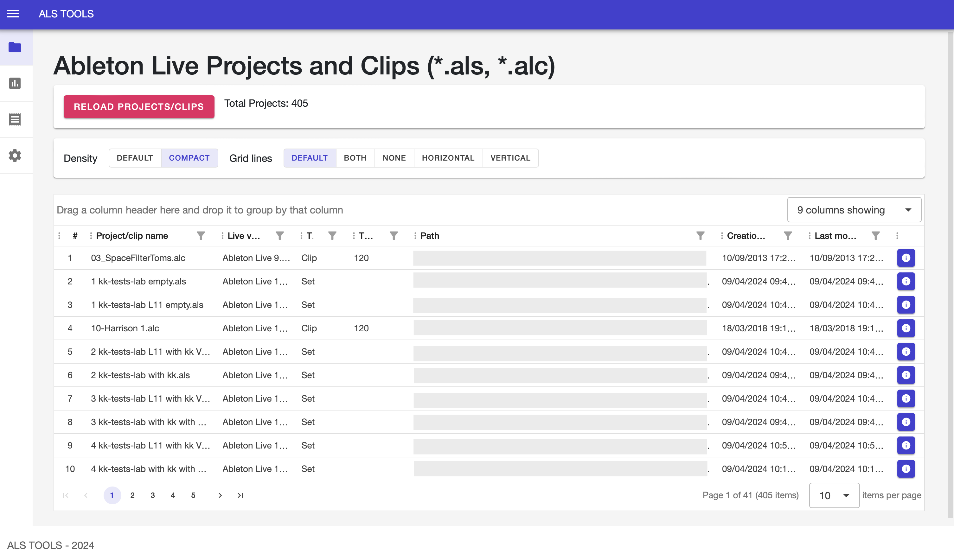
Task: Jump to last page arrow
Action: [240, 495]
